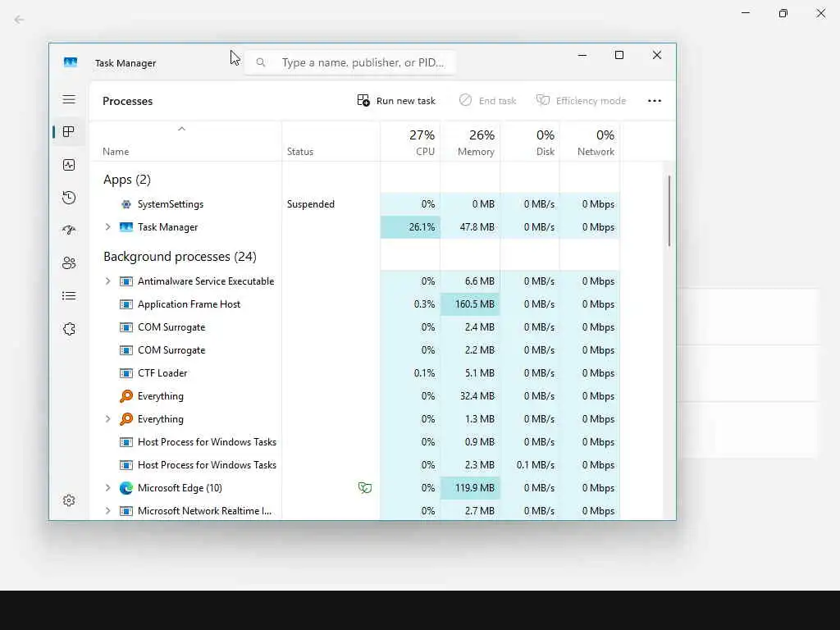Click the first Everything magnifier icon

click(126, 396)
